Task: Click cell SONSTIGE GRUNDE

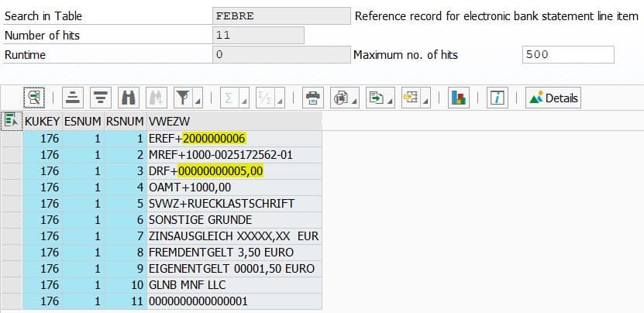Action: click(235, 220)
